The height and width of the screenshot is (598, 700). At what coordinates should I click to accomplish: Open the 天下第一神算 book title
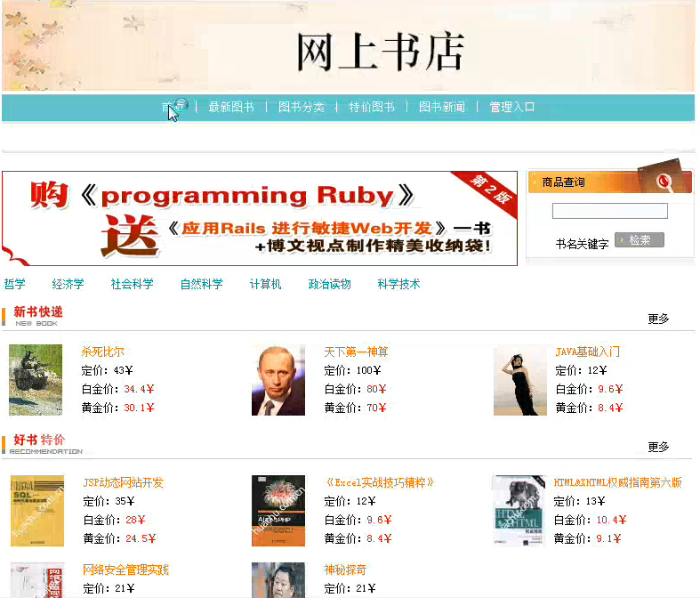click(x=356, y=352)
